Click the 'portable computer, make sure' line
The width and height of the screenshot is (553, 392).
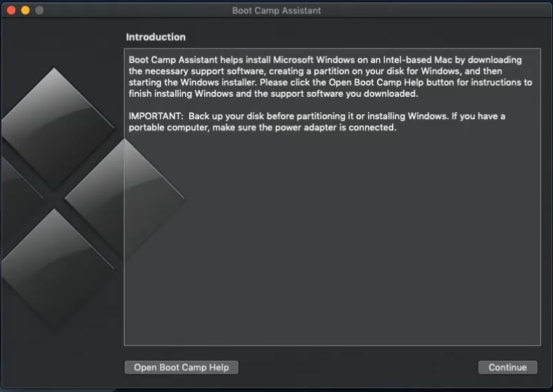tap(262, 128)
